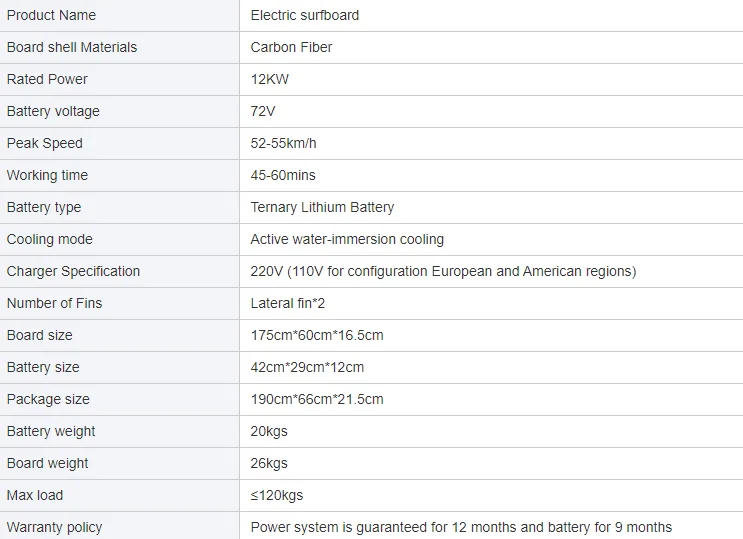Select "Active water-immersion cooling" value

point(347,239)
